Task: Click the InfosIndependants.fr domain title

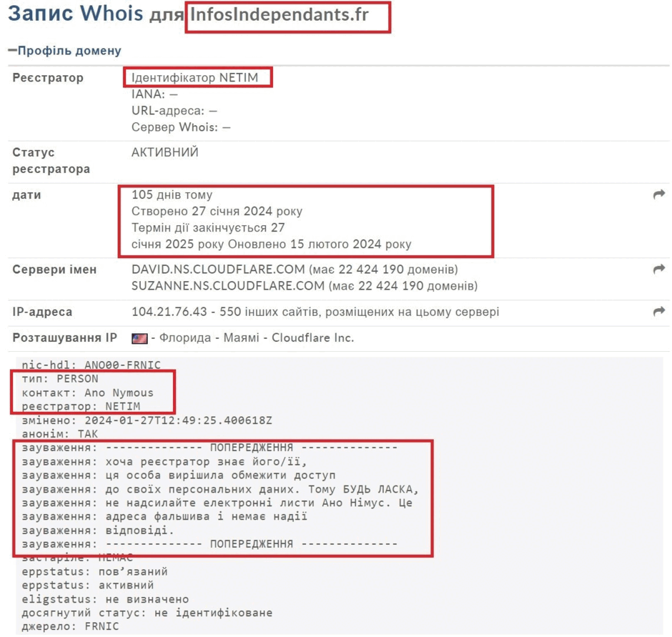Action: click(280, 15)
